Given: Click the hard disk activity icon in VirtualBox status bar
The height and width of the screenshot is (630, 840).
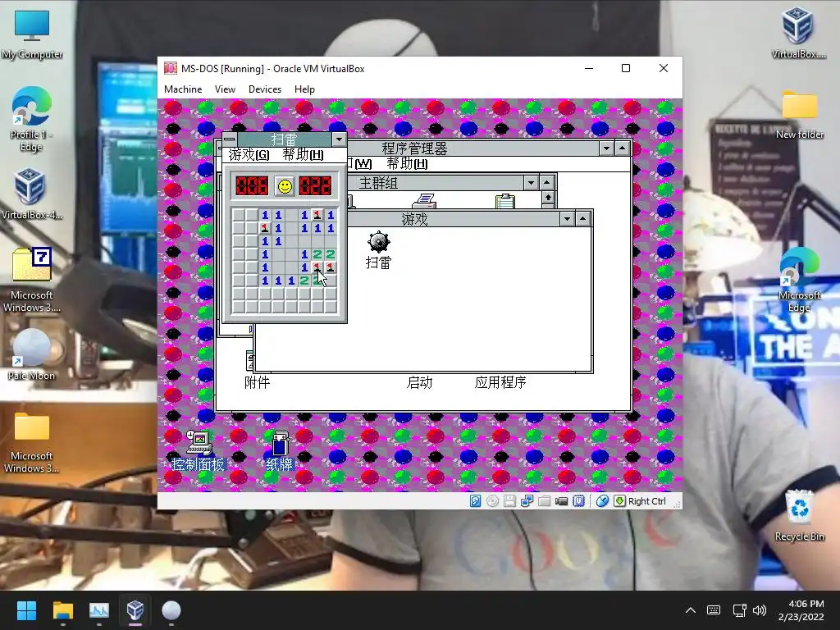Looking at the screenshot, I should (475, 501).
